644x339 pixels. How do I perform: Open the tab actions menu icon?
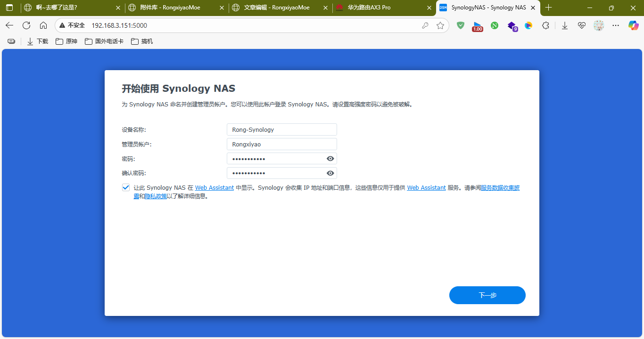click(x=9, y=8)
